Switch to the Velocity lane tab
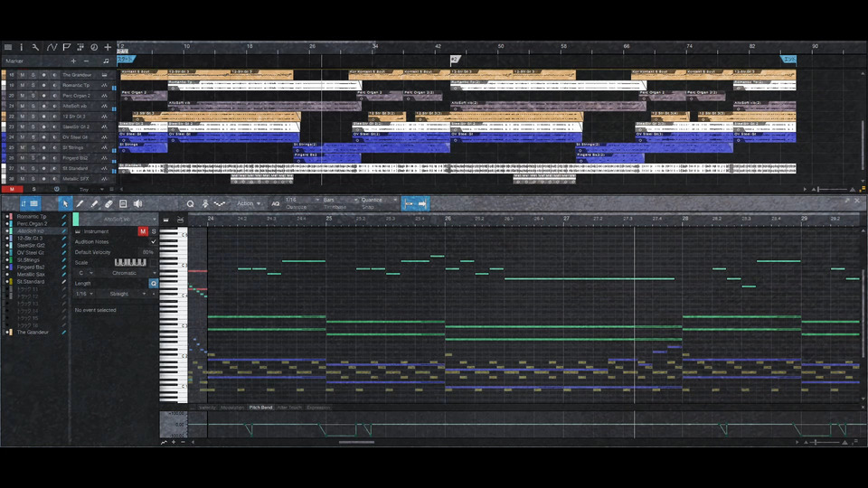 point(208,408)
